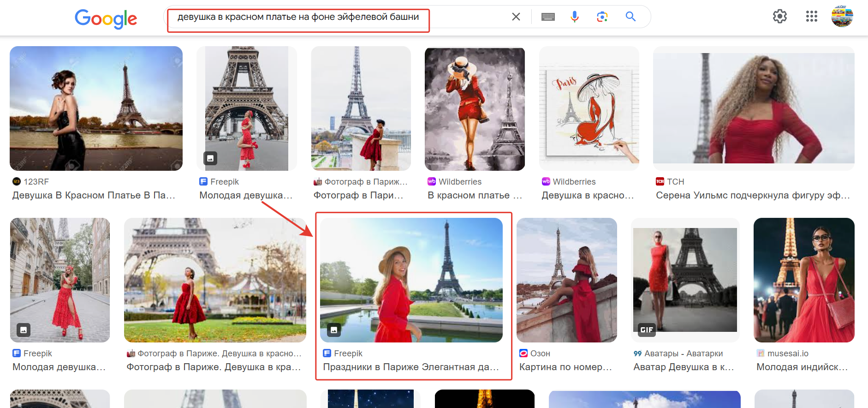868x408 pixels.
Task: Open Google Lens image search icon
Action: pos(602,17)
